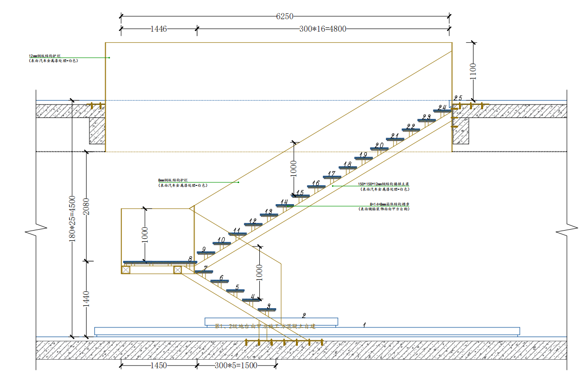Click platform label number 1
The image size is (588, 377).
pyautogui.click(x=364, y=325)
